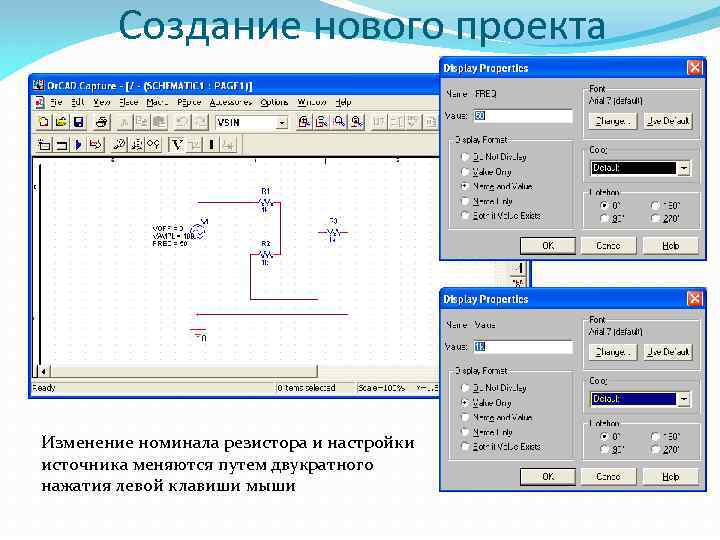This screenshot has height=540, width=720.
Task: Open the File menu
Action: click(x=56, y=102)
